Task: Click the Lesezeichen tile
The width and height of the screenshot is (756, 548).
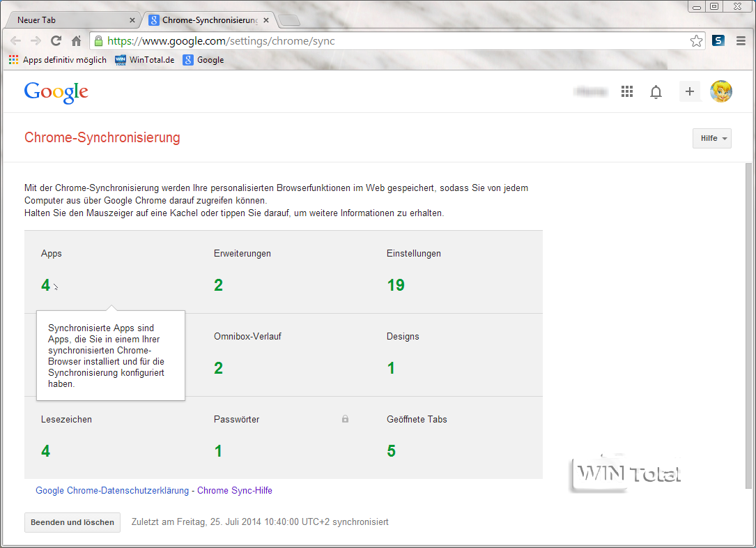Action: click(111, 438)
